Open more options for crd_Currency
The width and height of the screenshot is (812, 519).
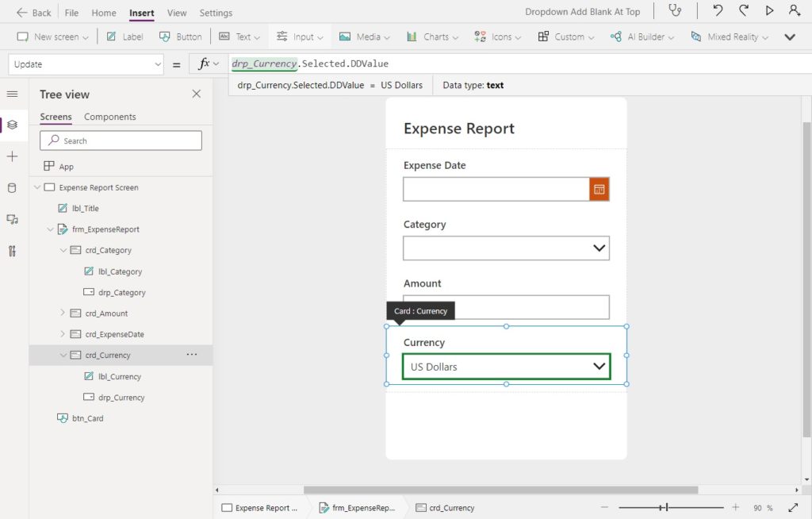point(192,355)
